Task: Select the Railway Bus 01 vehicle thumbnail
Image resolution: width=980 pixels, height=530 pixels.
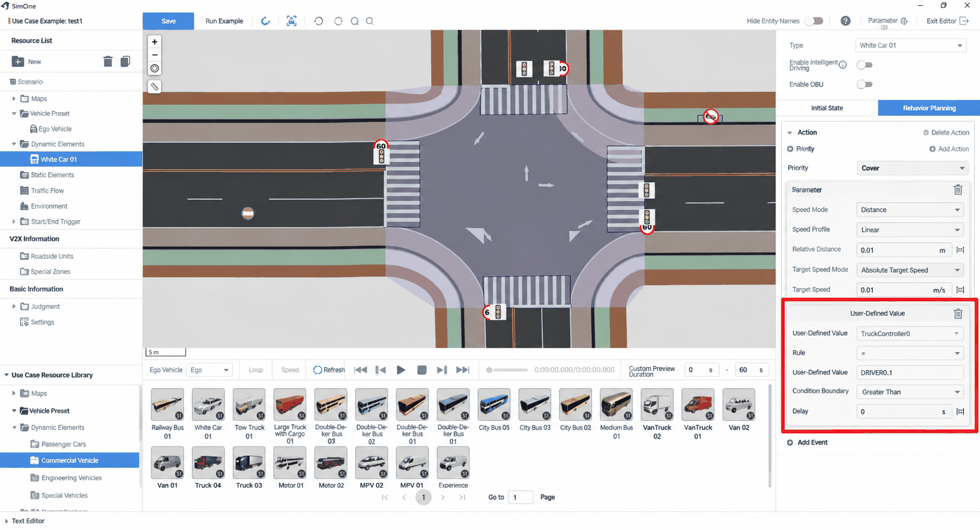Action: 167,404
